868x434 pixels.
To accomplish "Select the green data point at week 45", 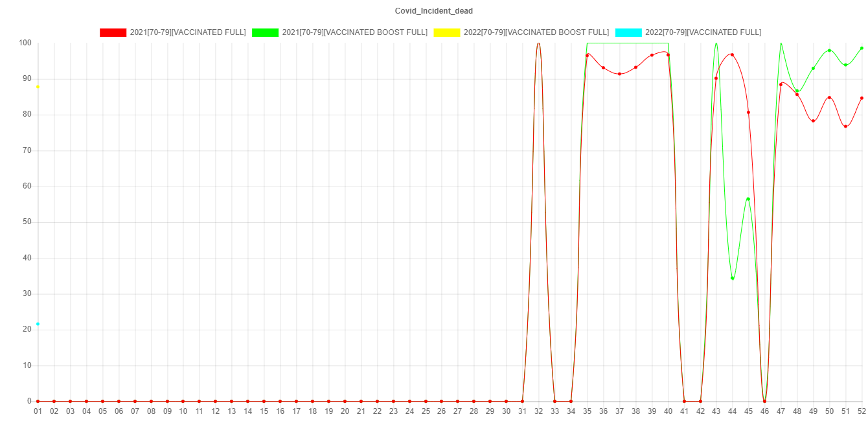I will 748,199.
